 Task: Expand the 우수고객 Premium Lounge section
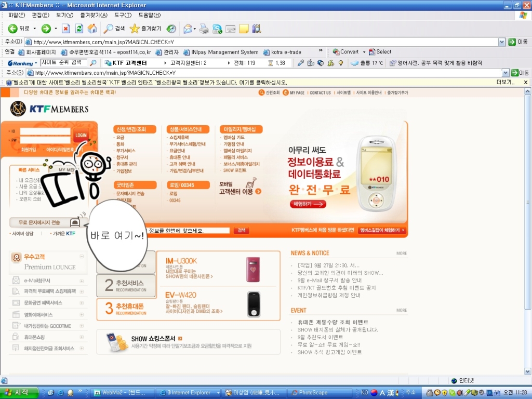82,256
